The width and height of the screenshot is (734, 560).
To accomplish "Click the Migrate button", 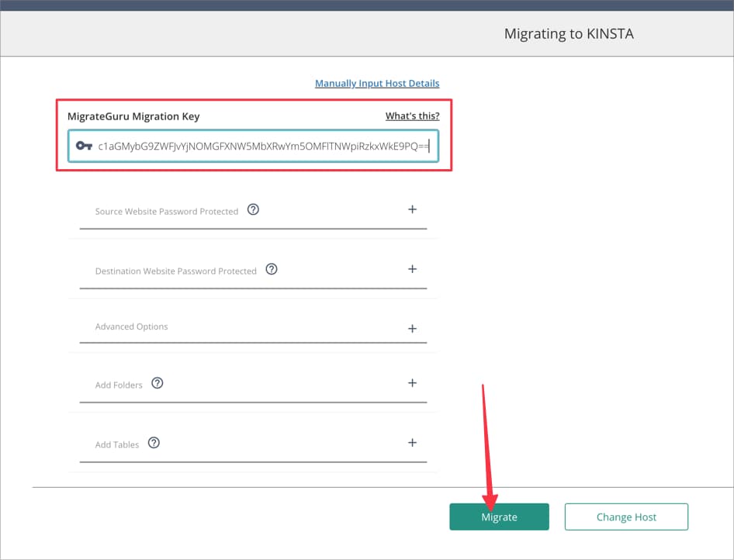I will pos(499,517).
